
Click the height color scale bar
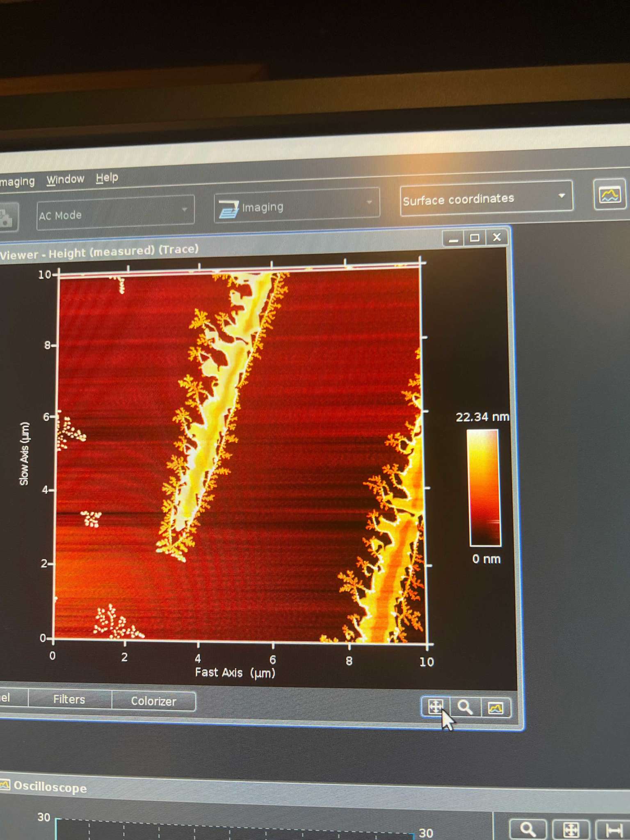pos(484,488)
